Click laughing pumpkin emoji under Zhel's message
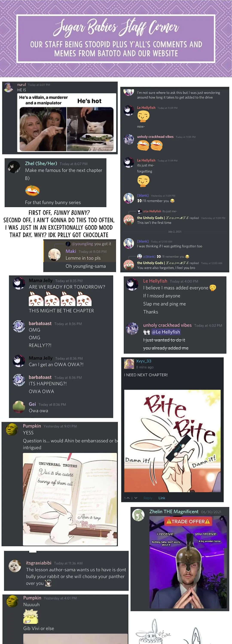Image resolution: width=232 pixels, height=644 pixels. point(32,190)
